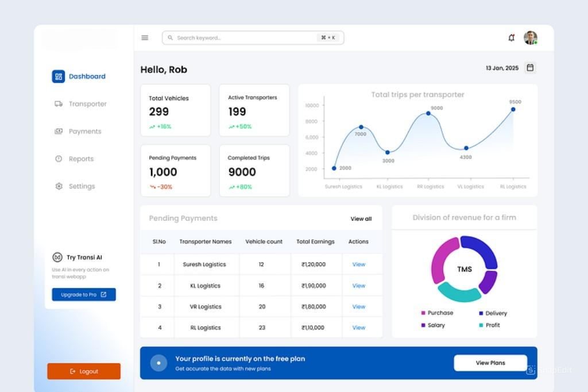Open the notifications bell

(x=512, y=38)
